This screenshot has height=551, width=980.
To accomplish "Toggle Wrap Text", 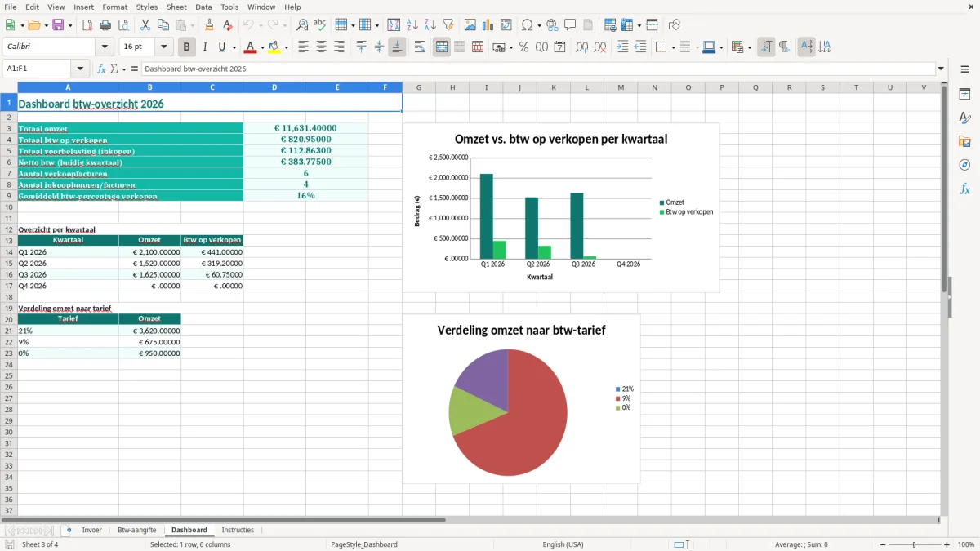I will pos(420,47).
